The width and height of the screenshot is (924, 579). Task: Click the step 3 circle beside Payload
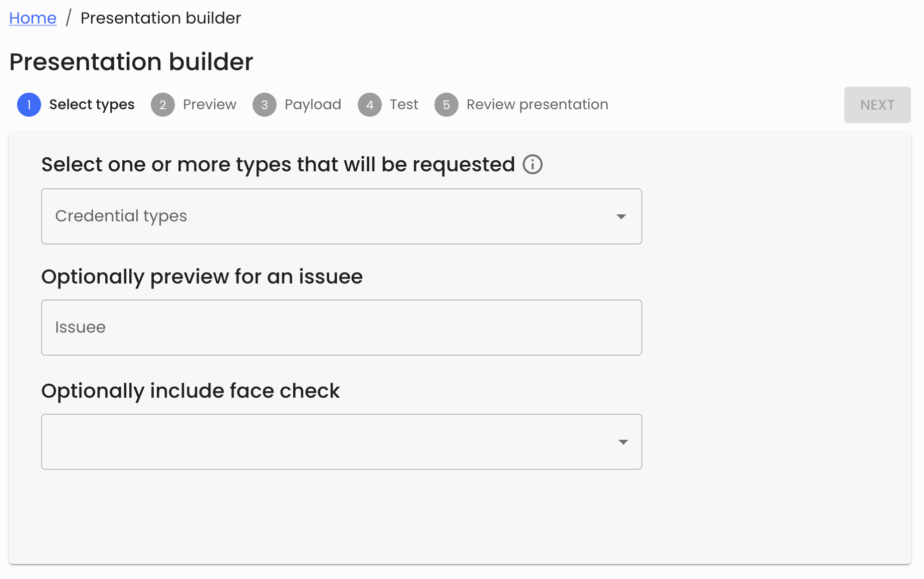(x=264, y=105)
